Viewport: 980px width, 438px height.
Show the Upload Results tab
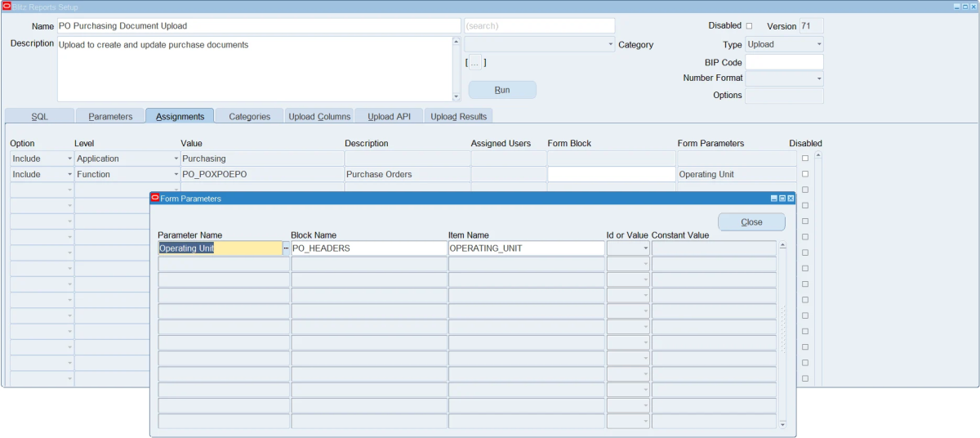coord(458,116)
